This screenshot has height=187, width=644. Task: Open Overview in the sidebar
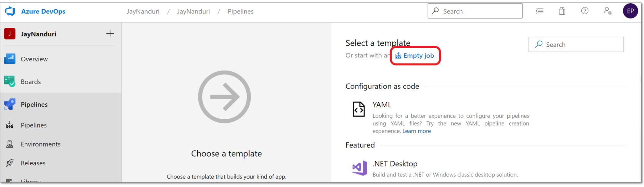(34, 59)
